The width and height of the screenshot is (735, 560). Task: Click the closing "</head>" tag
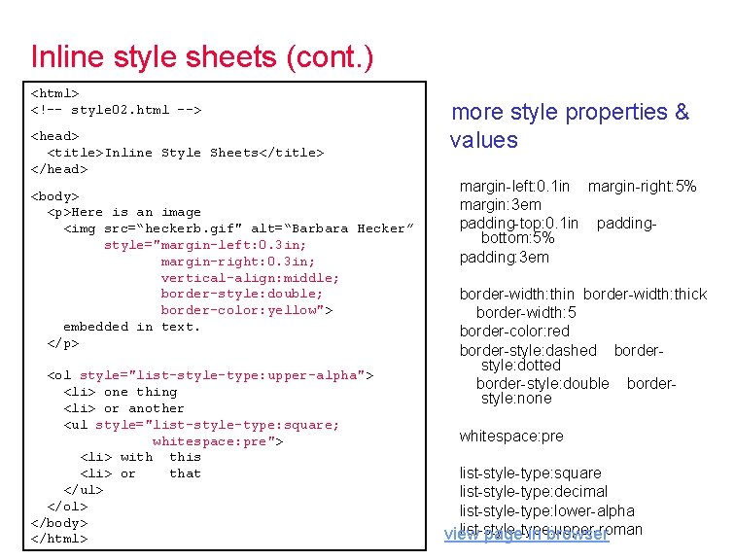[x=59, y=169]
